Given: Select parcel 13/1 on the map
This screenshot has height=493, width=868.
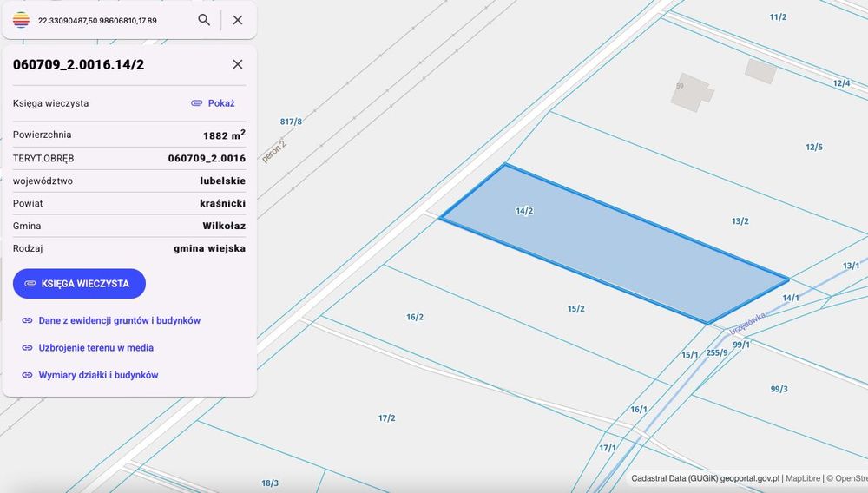Looking at the screenshot, I should (851, 266).
